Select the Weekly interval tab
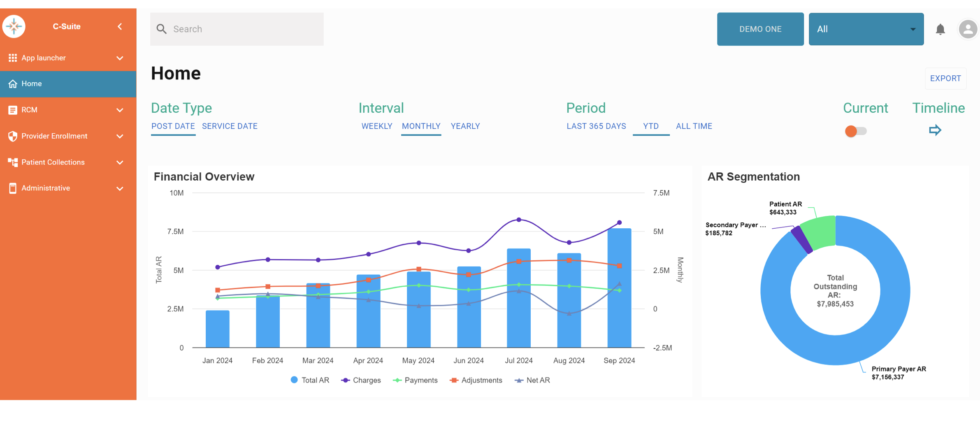 coord(376,126)
